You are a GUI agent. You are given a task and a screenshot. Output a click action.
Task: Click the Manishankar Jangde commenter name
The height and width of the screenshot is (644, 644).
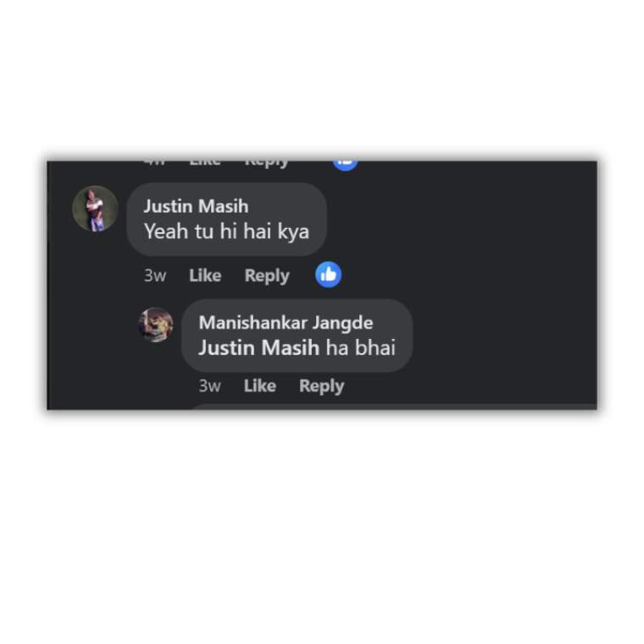pos(286,323)
